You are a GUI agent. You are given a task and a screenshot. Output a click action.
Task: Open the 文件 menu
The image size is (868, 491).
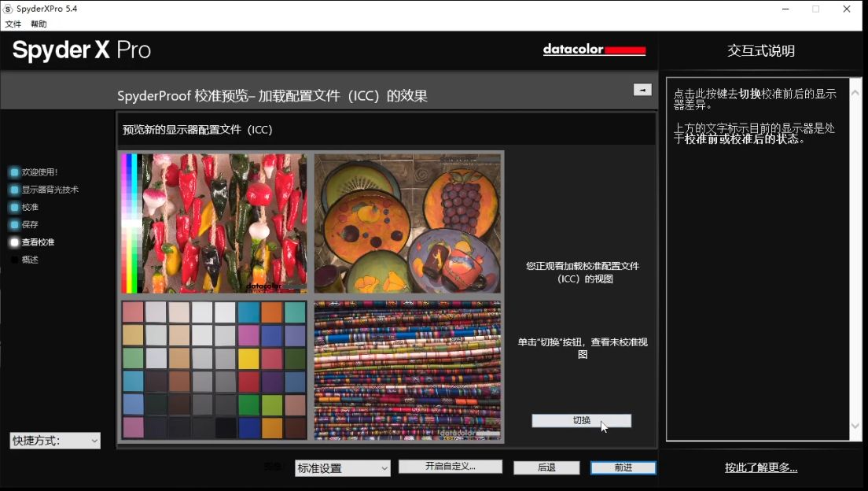point(13,24)
